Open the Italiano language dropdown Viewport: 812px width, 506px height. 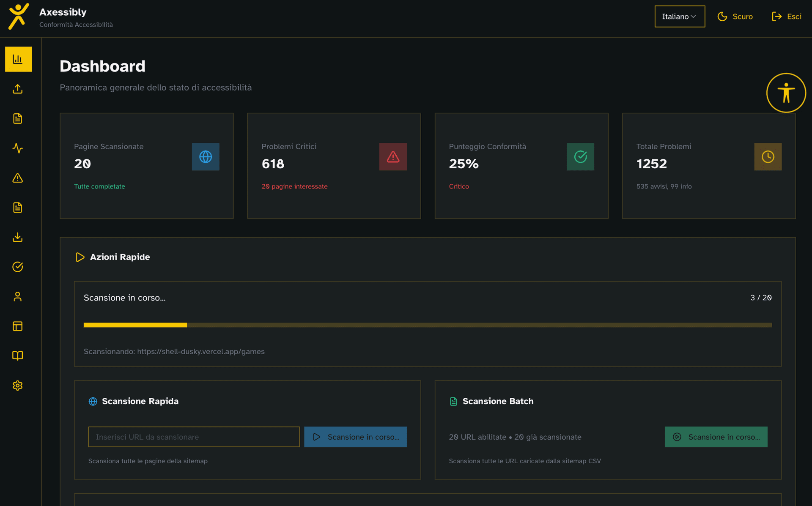679,16
